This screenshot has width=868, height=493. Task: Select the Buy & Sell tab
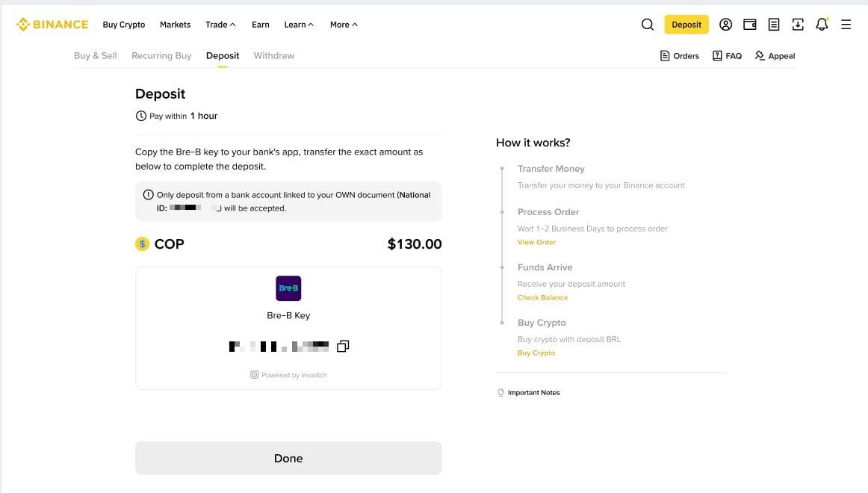click(96, 56)
